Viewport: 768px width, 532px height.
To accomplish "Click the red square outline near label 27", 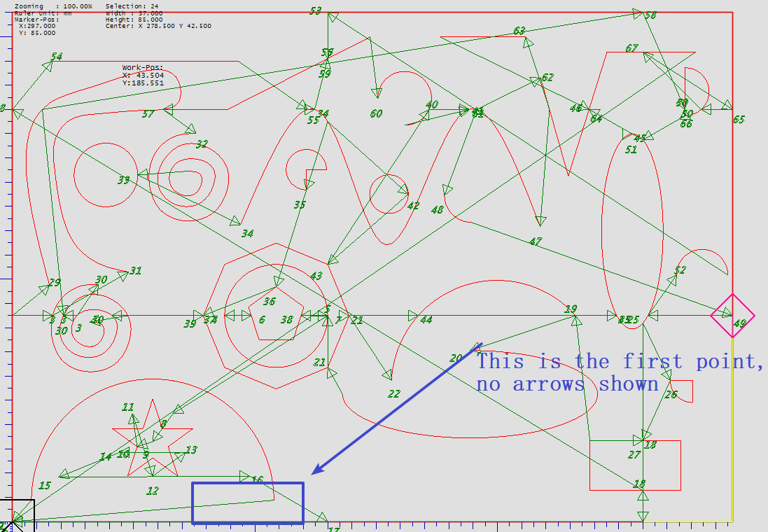I will 680,465.
